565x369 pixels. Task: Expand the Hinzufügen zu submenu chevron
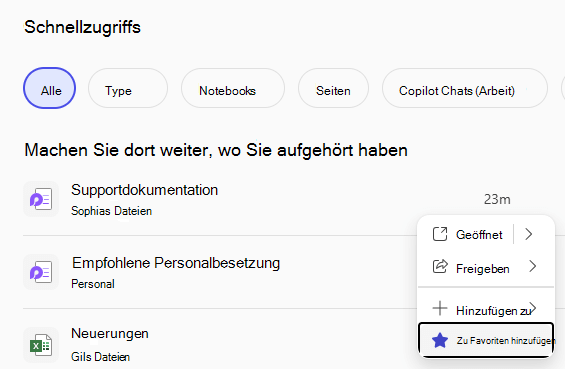point(533,308)
